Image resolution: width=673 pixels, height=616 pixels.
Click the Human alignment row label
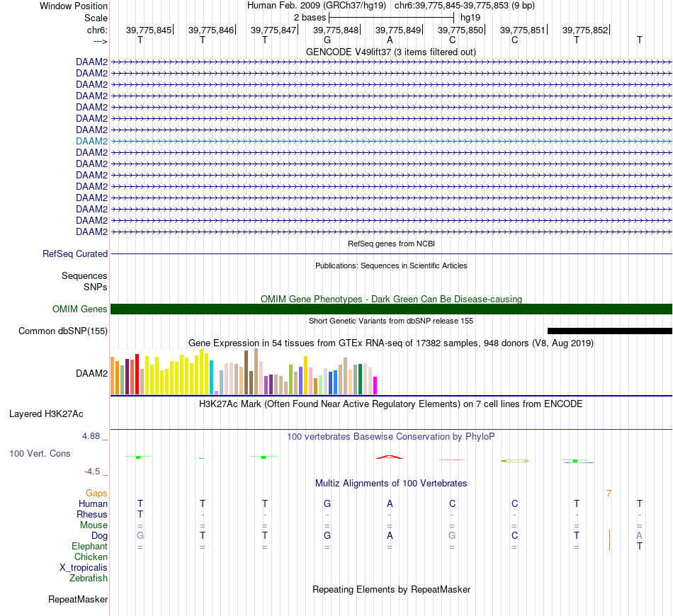click(93, 503)
